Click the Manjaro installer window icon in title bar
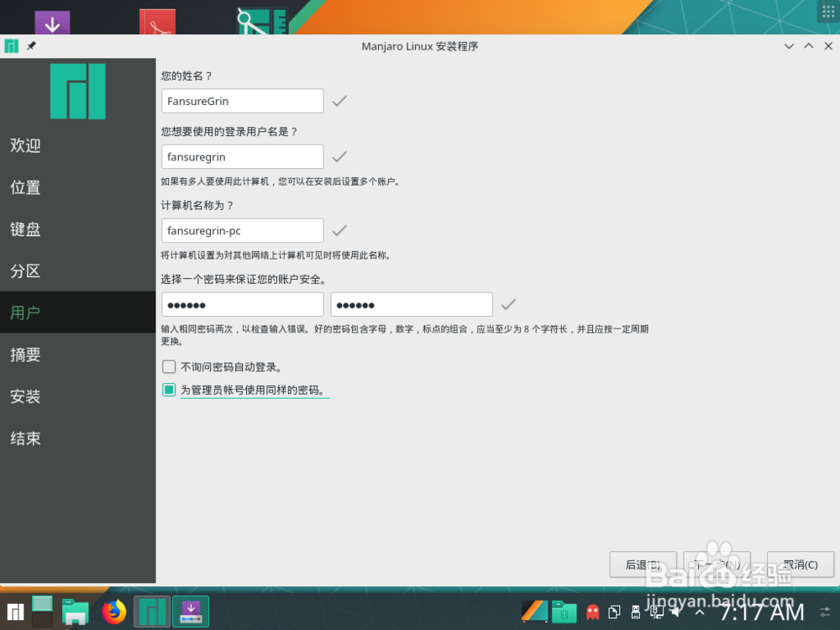Viewport: 840px width, 630px height. click(x=11, y=46)
